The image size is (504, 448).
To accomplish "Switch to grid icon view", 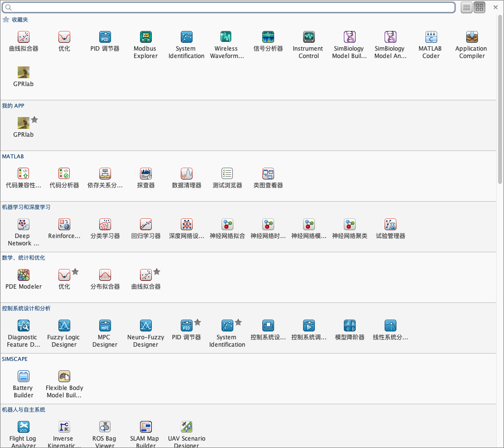I will click(x=479, y=7).
